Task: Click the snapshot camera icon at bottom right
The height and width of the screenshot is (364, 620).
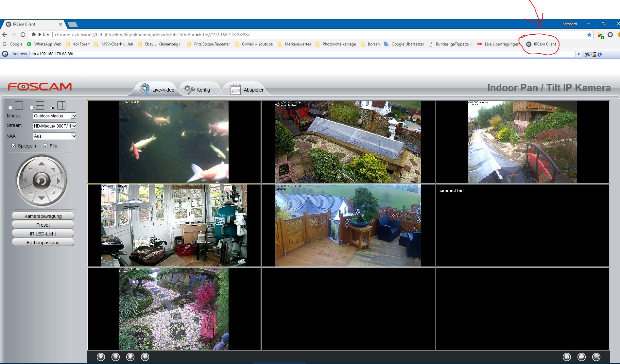Action: pos(567,357)
